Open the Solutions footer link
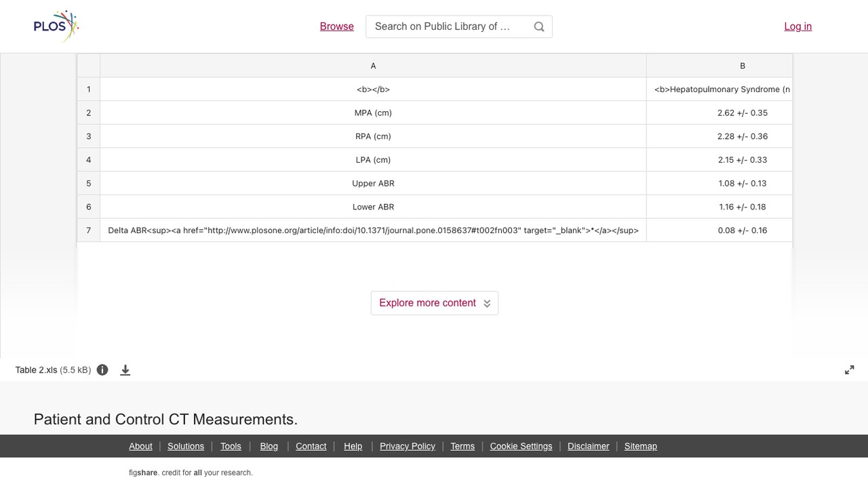Image resolution: width=868 pixels, height=488 pixels. tap(186, 446)
